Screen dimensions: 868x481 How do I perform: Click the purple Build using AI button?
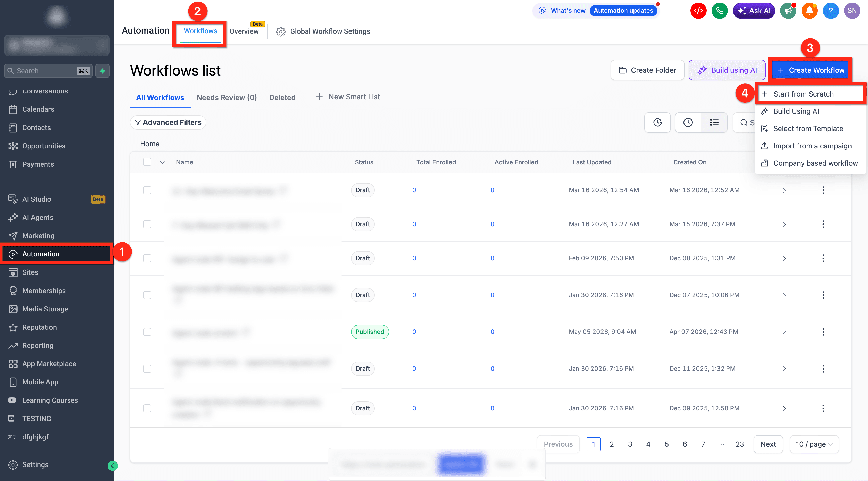click(727, 70)
